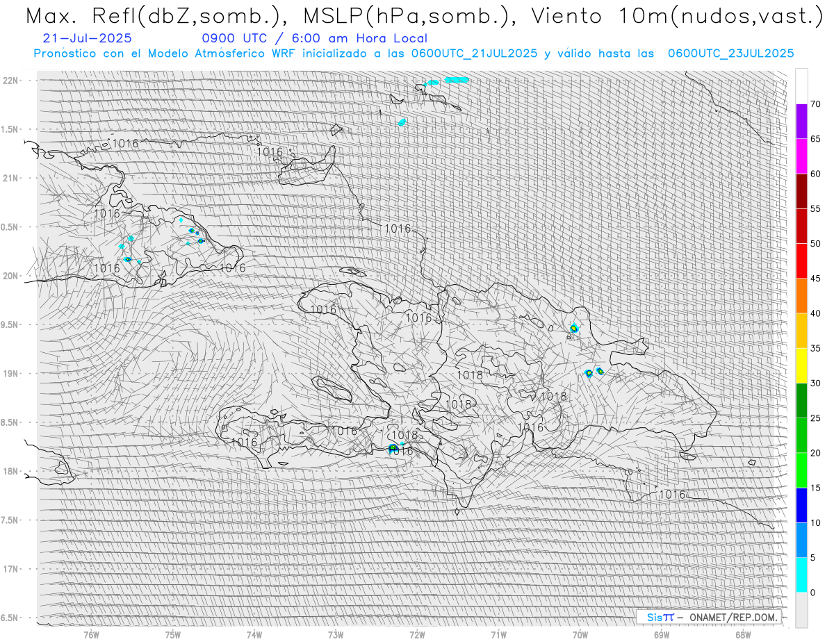This screenshot has height=644, width=834.
Task: Click the 74W longitude axis label
Action: pyautogui.click(x=254, y=634)
